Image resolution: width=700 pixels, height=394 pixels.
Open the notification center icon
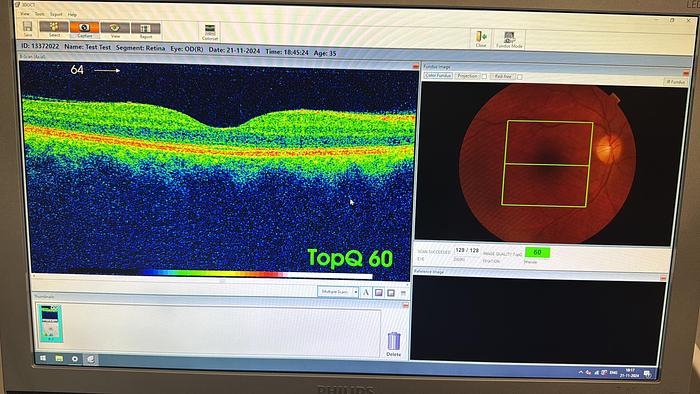point(647,373)
